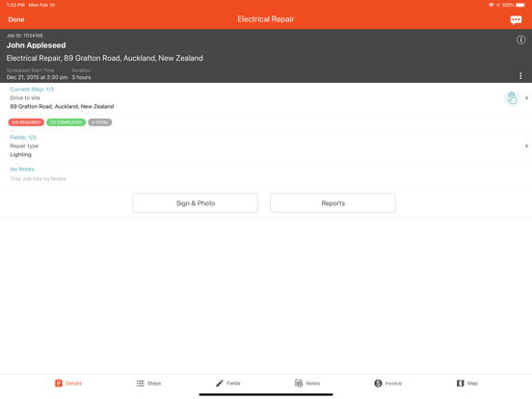This screenshot has height=399, width=532.
Task: Open Sign & Photo
Action: coord(195,203)
